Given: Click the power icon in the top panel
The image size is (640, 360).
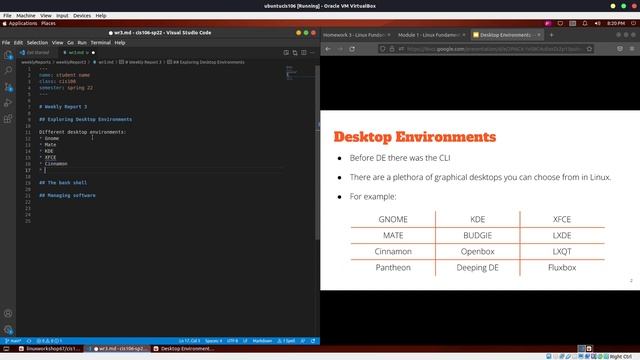Looking at the screenshot, I should click(633, 24).
